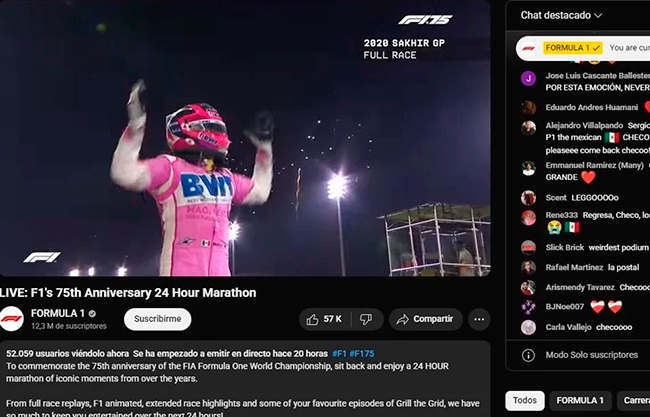Open the three-dots more actions menu
The height and width of the screenshot is (417, 650).
coord(479,319)
